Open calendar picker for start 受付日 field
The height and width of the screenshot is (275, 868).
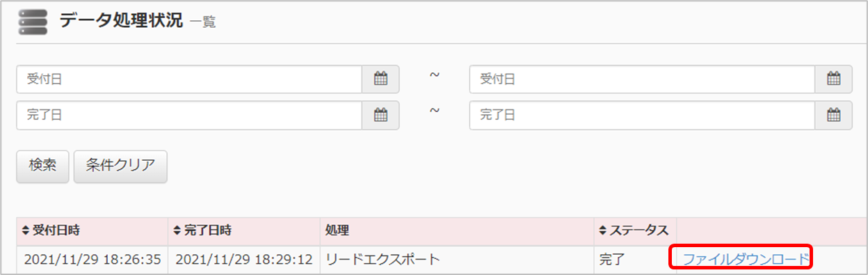click(x=380, y=79)
